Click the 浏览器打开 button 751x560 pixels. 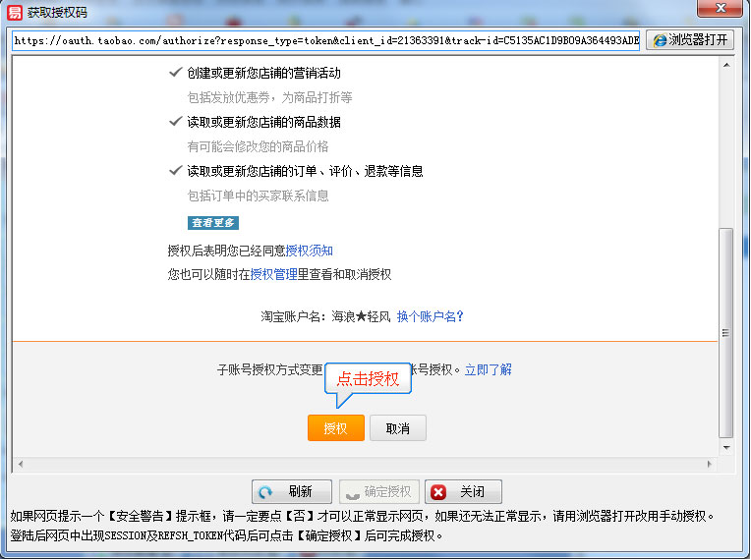[690, 40]
